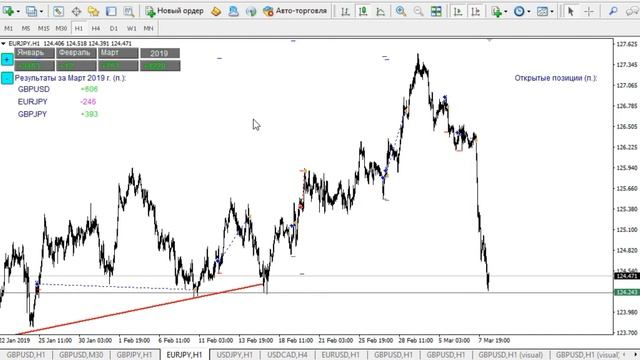Open the Periods clock icon
Image resolution: width=640 pixels, height=360 pixels.
point(519,11)
